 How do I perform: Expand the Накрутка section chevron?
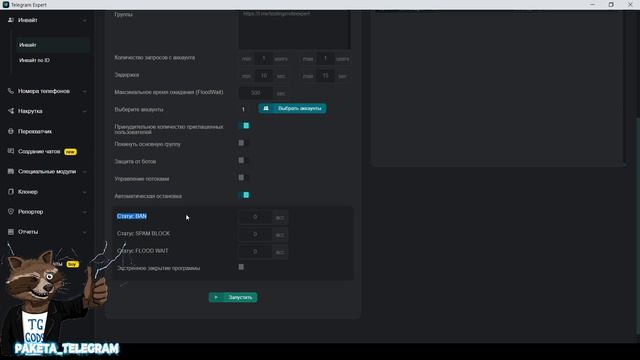[x=84, y=111]
